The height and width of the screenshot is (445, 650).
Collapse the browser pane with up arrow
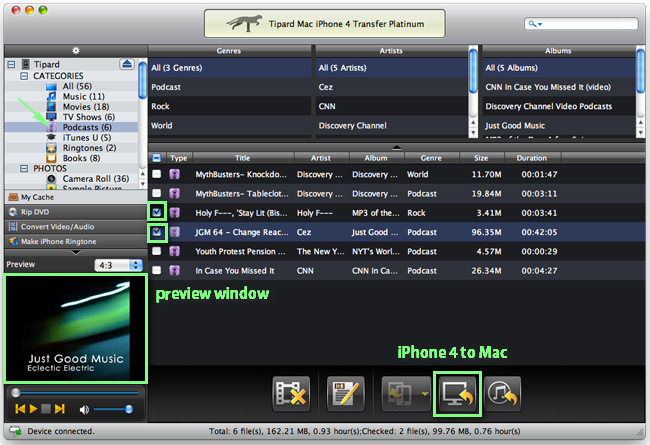(397, 147)
